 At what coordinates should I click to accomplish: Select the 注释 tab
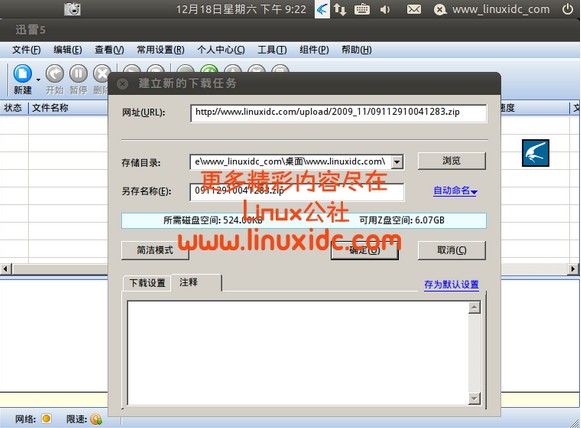click(196, 282)
